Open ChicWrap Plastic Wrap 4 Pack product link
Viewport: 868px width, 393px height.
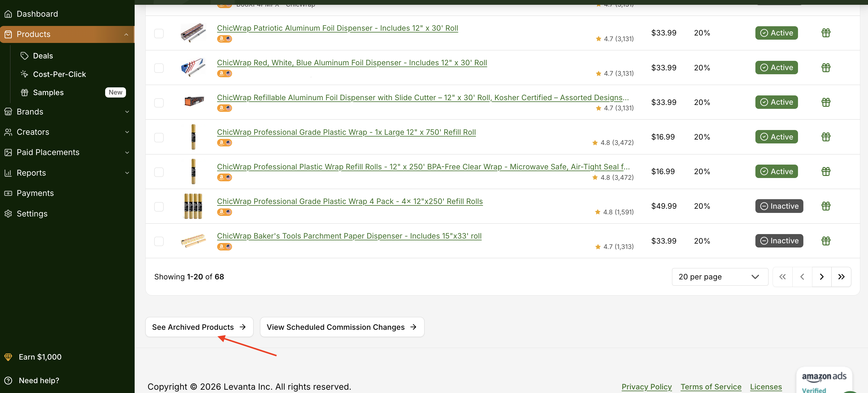(x=350, y=201)
